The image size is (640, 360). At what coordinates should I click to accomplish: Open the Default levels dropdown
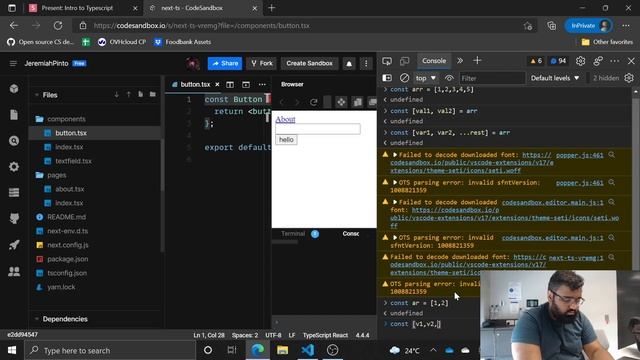pyautogui.click(x=555, y=78)
